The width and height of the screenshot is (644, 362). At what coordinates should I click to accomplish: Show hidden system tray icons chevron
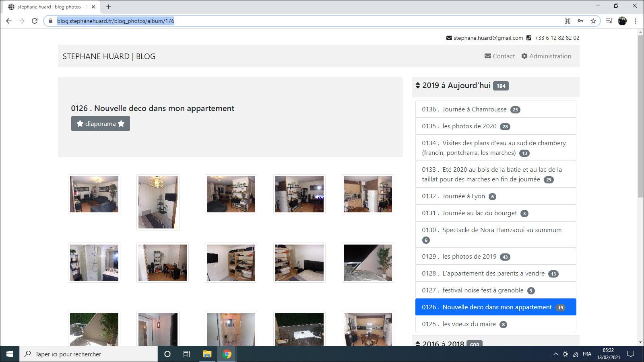coord(555,354)
